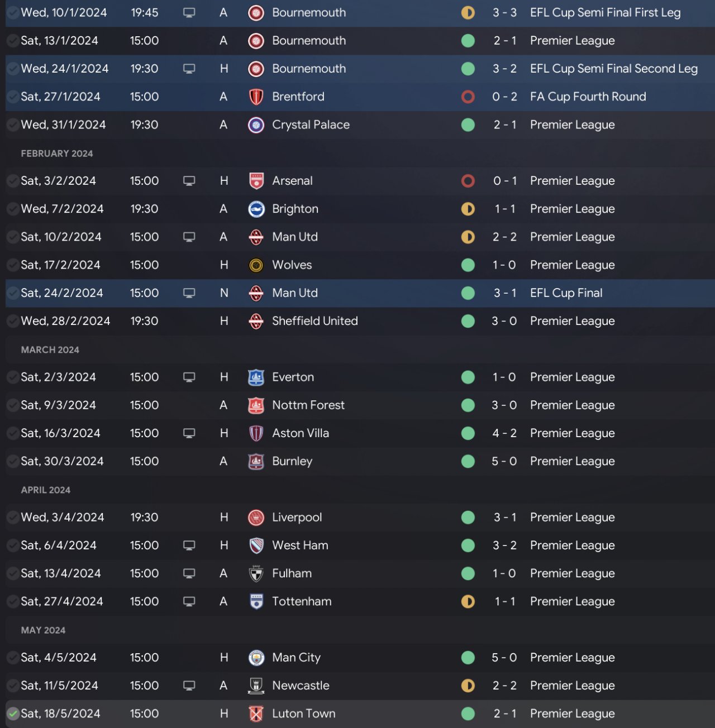Image resolution: width=715 pixels, height=728 pixels.
Task: Click the Luton Town badge icon
Action: click(256, 713)
